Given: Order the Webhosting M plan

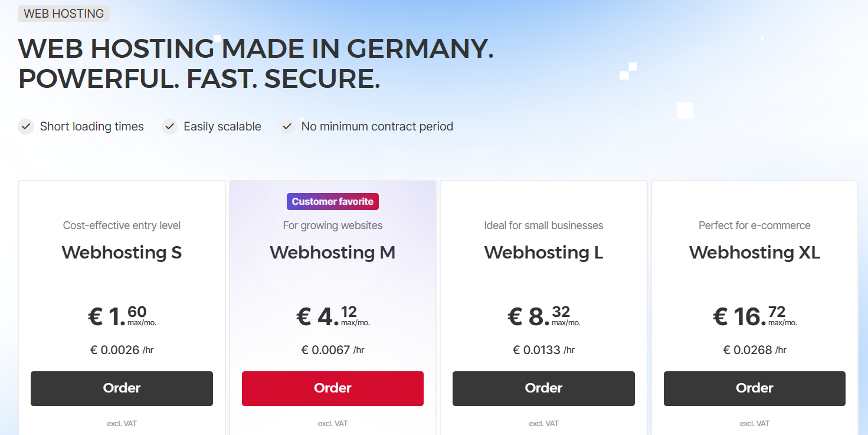Looking at the screenshot, I should [x=333, y=388].
